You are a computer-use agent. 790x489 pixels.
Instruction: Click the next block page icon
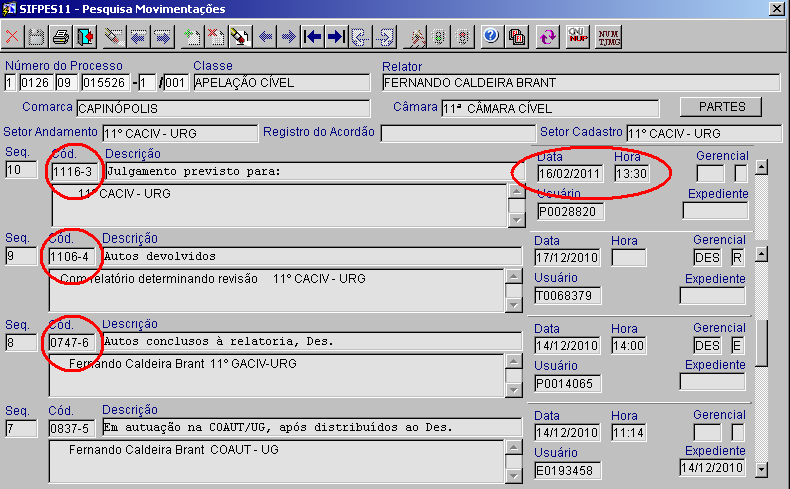coord(385,37)
